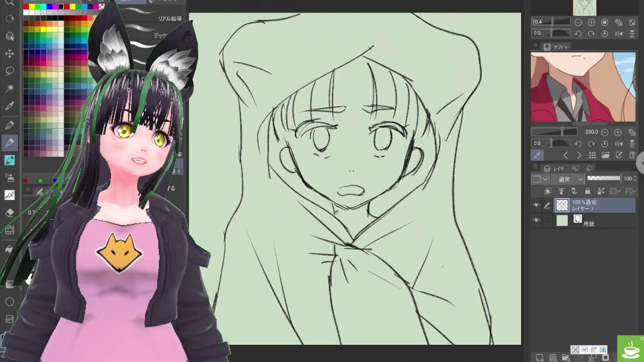Open green coffee cup icon at bottom right
644x362 pixels.
point(630,349)
